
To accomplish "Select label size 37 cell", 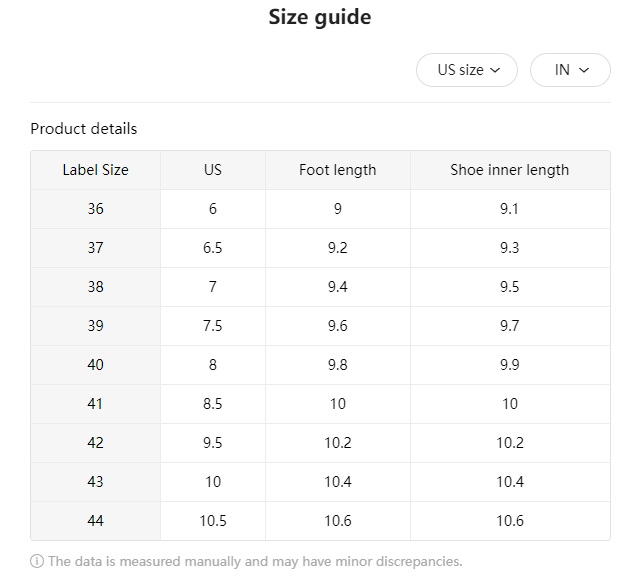I will (95, 248).
